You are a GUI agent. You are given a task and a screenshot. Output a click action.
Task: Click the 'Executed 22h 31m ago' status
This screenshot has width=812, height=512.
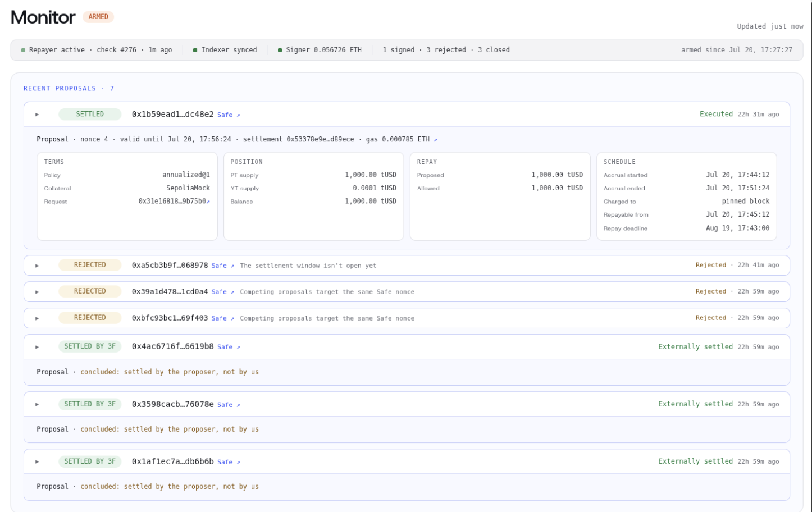(740, 114)
